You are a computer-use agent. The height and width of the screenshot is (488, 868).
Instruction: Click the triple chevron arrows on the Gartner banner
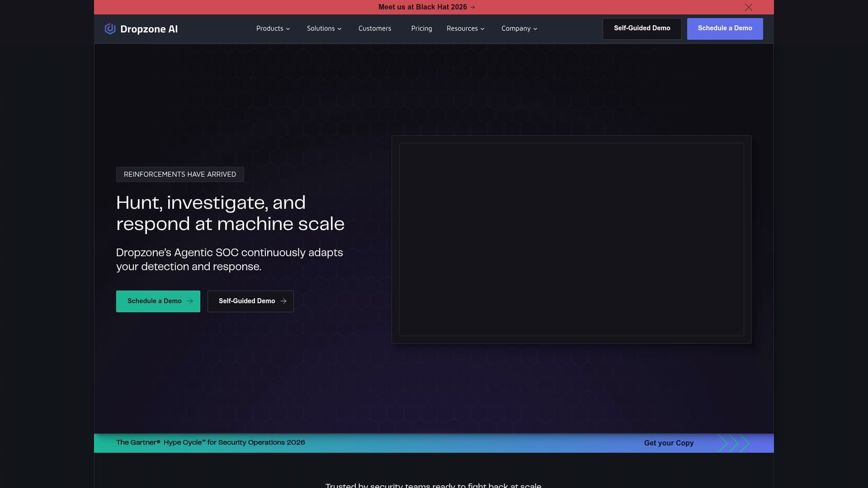[734, 443]
